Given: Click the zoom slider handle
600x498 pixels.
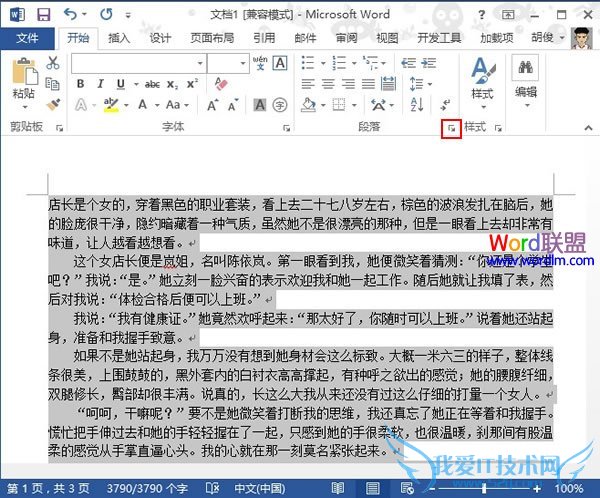Looking at the screenshot, I should (484, 488).
